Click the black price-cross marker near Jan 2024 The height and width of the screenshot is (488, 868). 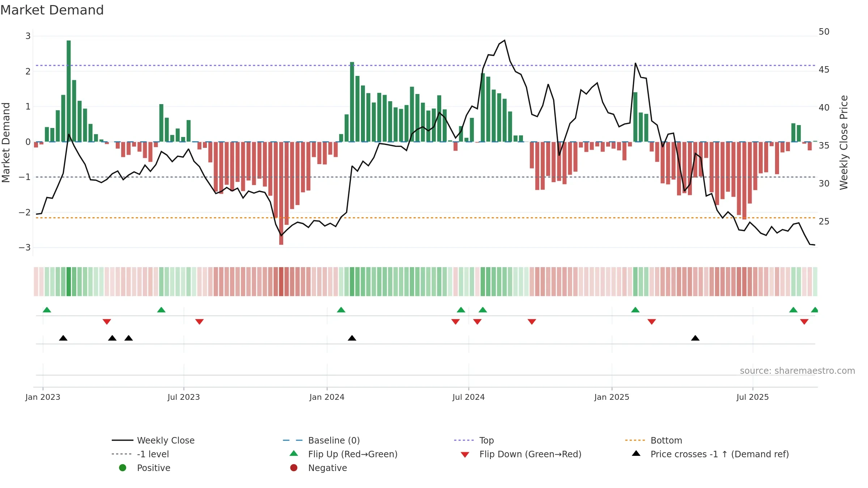pos(352,338)
